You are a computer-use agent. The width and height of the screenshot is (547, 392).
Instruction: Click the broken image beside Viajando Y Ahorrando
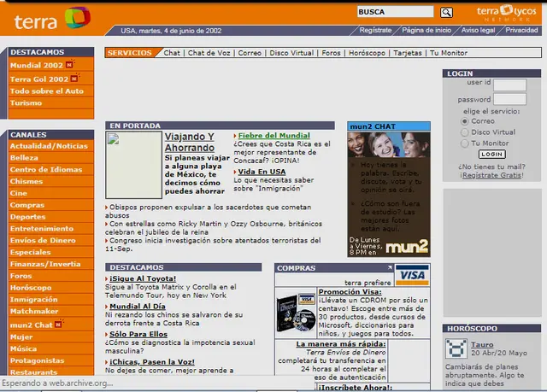(x=133, y=165)
